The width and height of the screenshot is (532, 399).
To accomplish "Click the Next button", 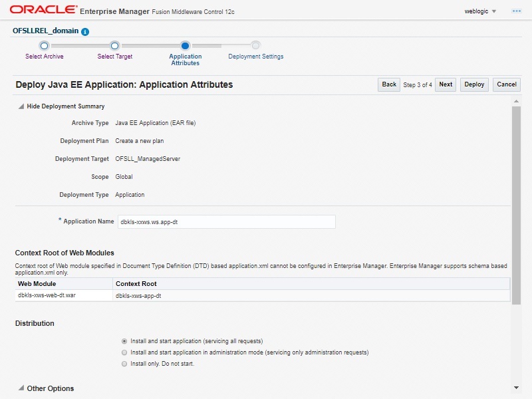I will (x=446, y=84).
